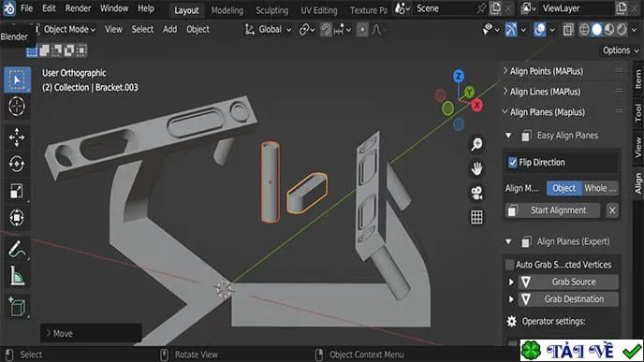
Task: Switch to Sculpting workspace tab
Action: pos(271,10)
